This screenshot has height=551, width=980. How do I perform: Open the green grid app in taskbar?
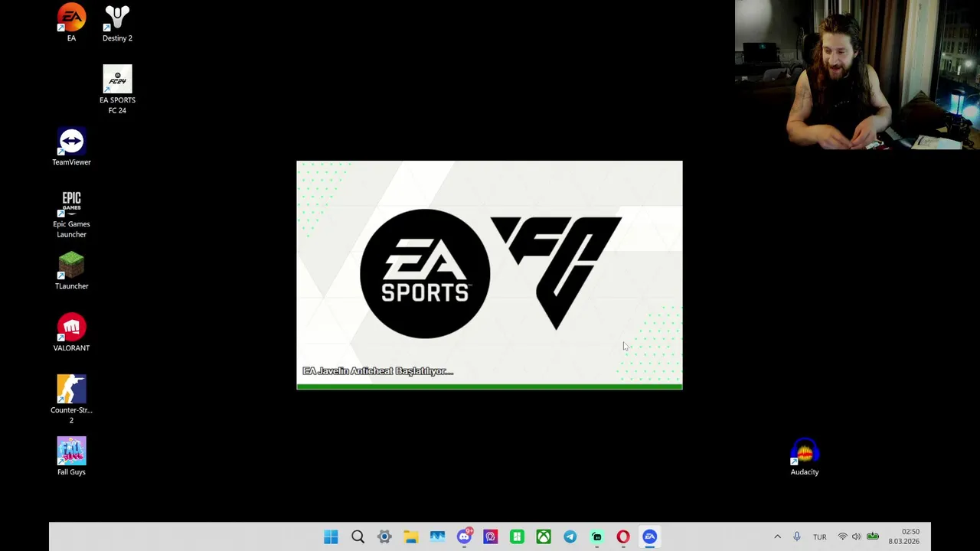[517, 536]
